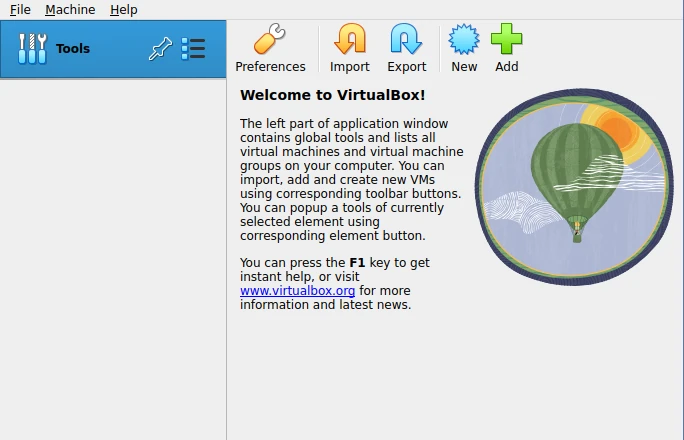Viewport: 684px width, 440px height.
Task: Open the www.virtualbox.org link
Action: click(x=297, y=291)
